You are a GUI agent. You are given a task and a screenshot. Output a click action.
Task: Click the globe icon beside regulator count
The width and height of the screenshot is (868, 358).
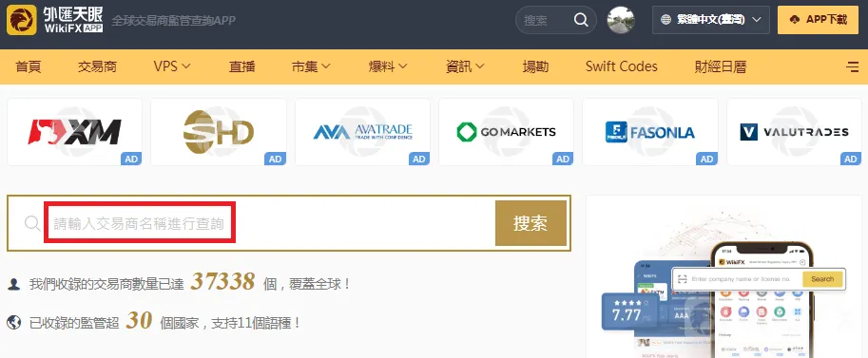point(14,322)
